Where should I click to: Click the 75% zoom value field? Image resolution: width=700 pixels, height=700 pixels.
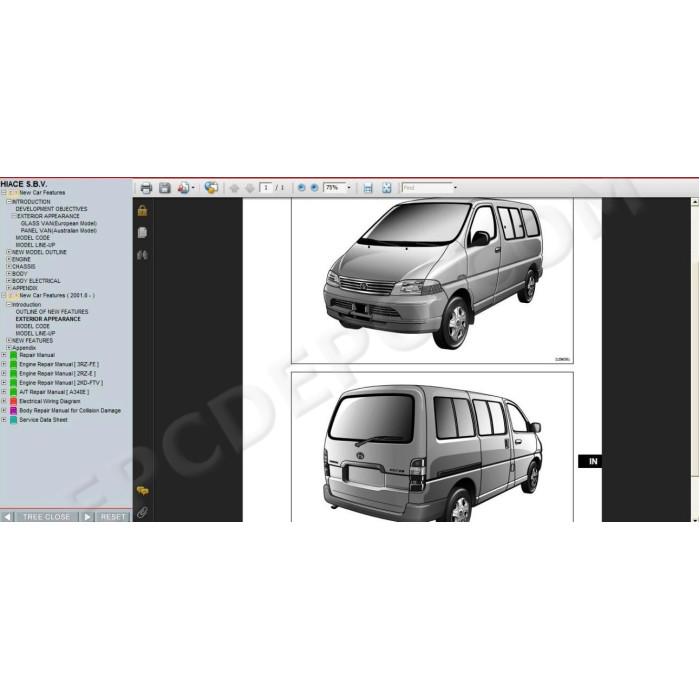(335, 188)
